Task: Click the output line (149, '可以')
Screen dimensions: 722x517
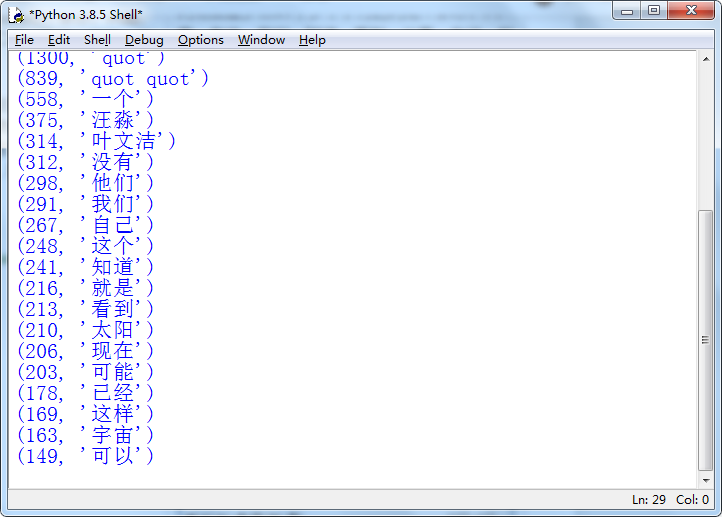Action: click(x=85, y=457)
